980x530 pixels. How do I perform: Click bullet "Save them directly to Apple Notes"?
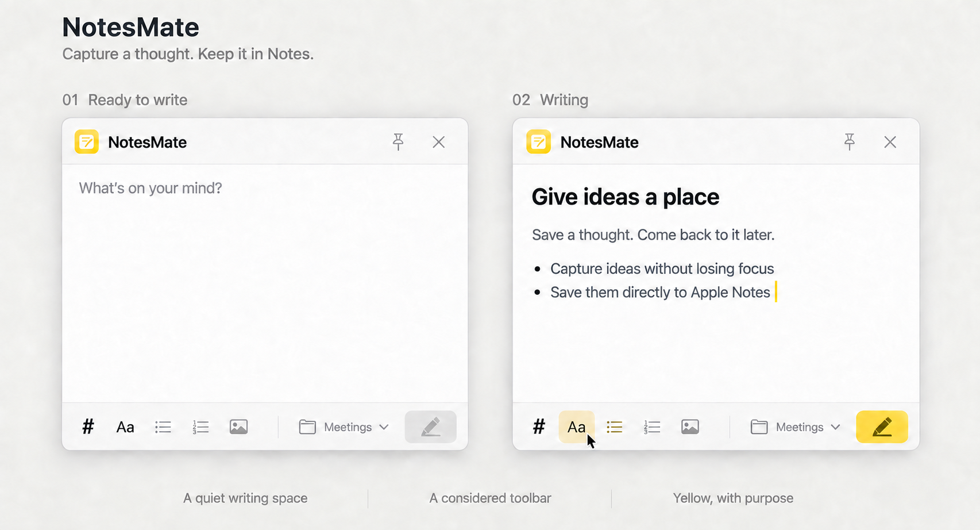point(660,292)
